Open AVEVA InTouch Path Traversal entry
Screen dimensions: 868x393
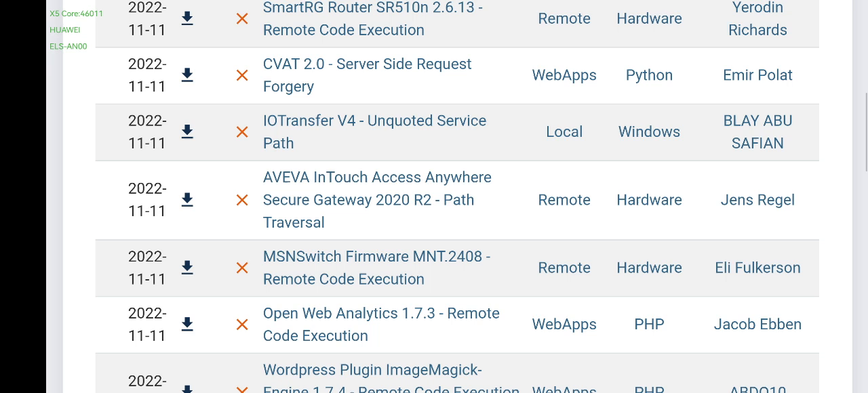click(x=377, y=199)
